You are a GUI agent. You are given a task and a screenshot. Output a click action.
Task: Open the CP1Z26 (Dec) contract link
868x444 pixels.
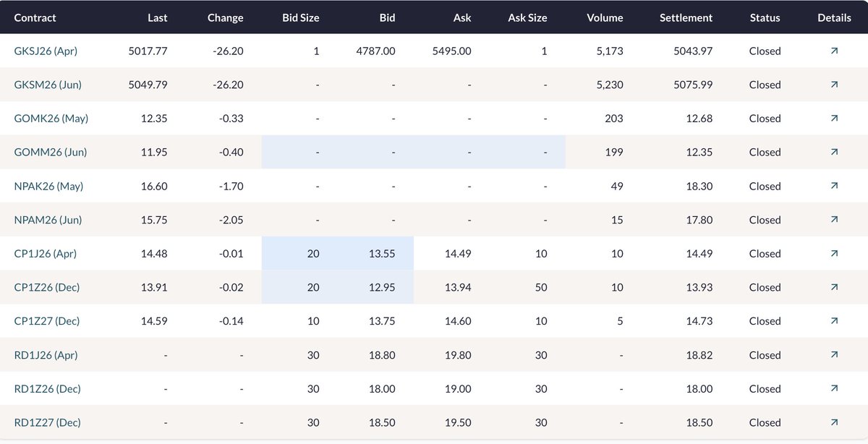click(46, 287)
